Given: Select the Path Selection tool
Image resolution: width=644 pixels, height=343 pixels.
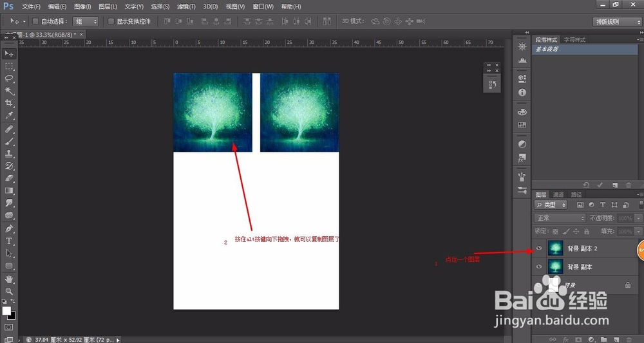Looking at the screenshot, I should click(x=9, y=253).
